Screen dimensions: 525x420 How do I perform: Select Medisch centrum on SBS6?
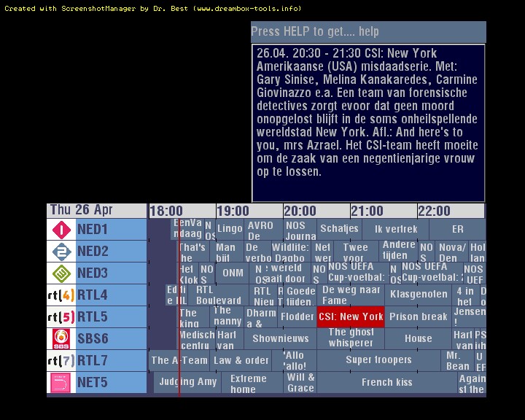click(196, 338)
